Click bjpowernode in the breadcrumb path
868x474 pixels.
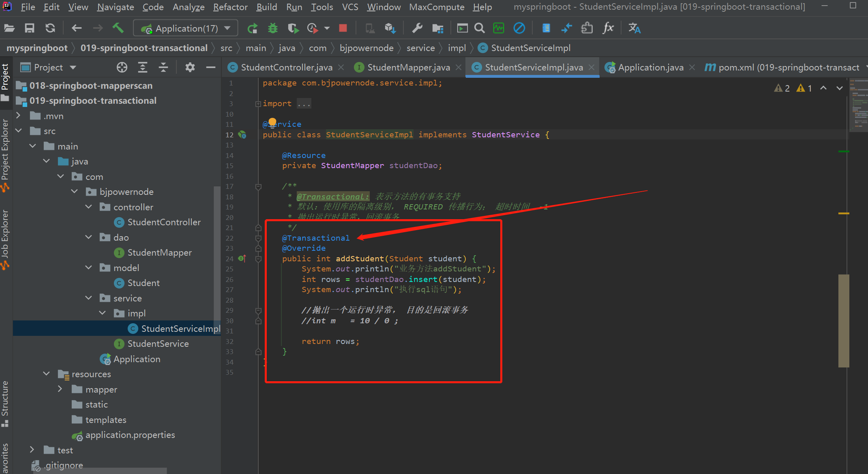click(366, 48)
